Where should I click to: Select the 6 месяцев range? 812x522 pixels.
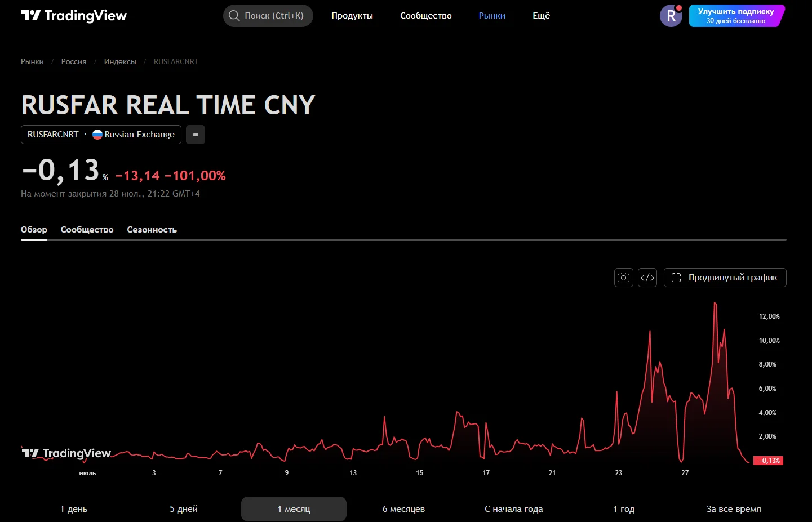403,509
